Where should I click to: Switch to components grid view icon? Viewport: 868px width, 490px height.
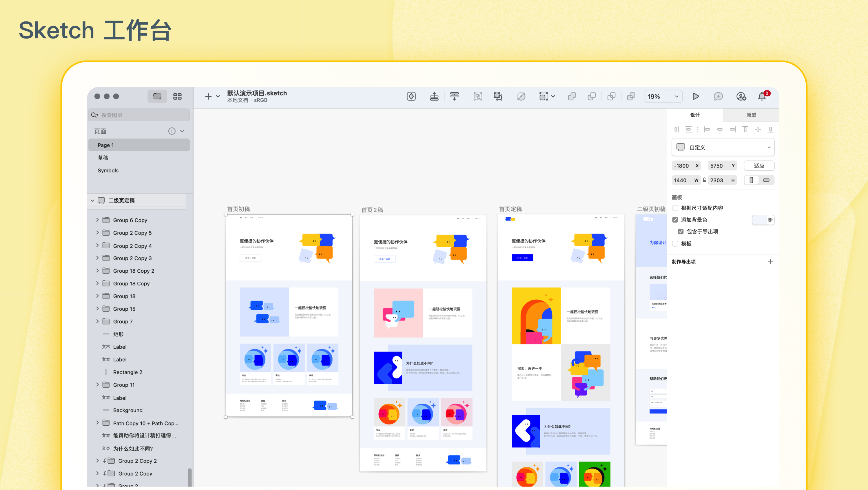177,96
